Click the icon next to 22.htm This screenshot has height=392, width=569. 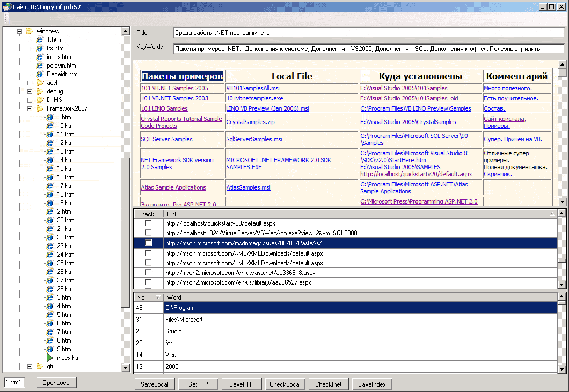[50, 237]
